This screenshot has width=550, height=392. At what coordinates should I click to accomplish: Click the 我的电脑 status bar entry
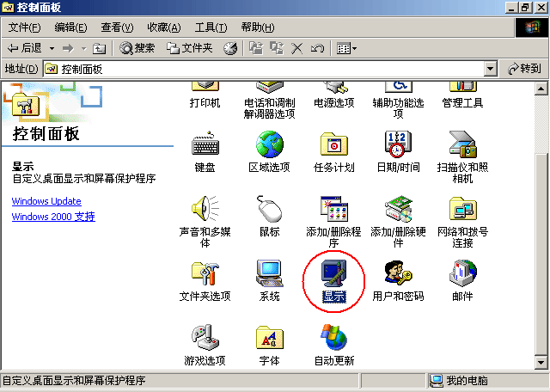(459, 381)
